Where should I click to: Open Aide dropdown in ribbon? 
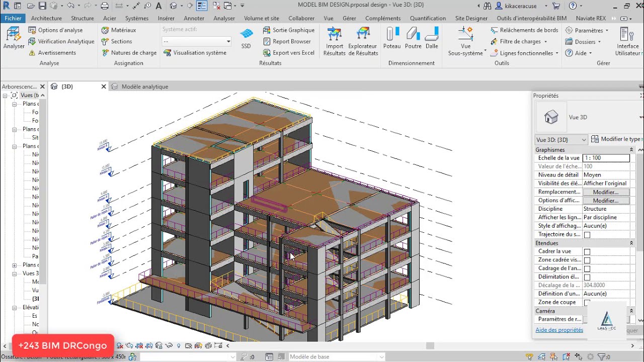(579, 53)
